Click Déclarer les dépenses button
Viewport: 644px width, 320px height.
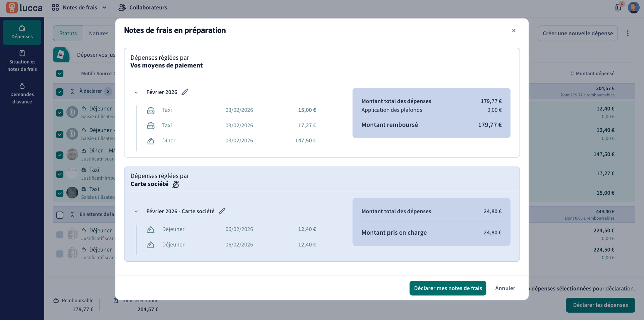point(600,305)
